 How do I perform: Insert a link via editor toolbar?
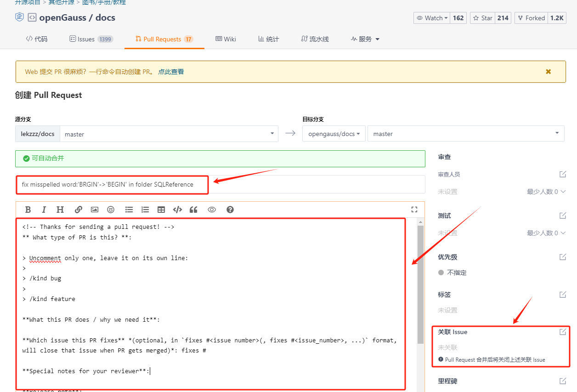(79, 210)
